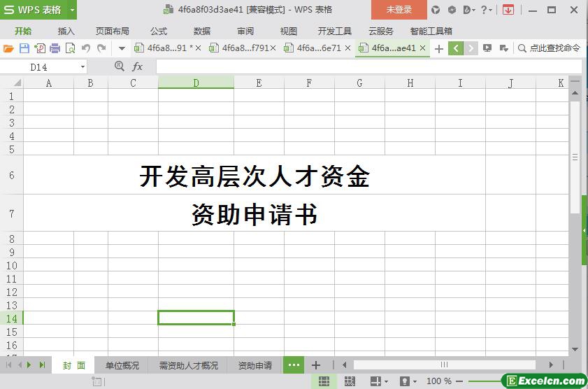This screenshot has width=588, height=389.
Task: Click the cell 资助申请书
Action: point(254,214)
